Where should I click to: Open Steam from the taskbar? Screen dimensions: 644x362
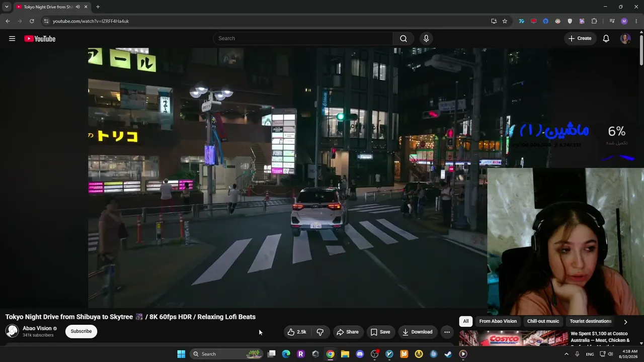[x=448, y=354]
